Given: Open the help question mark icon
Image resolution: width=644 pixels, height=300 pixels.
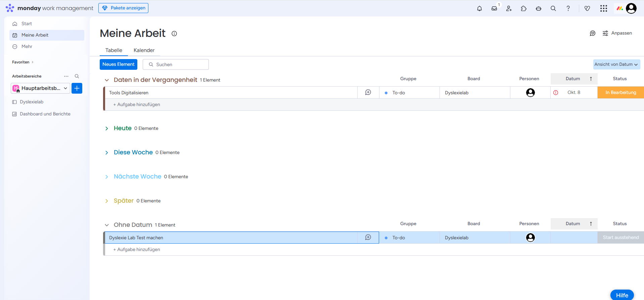Looking at the screenshot, I should tap(568, 8).
